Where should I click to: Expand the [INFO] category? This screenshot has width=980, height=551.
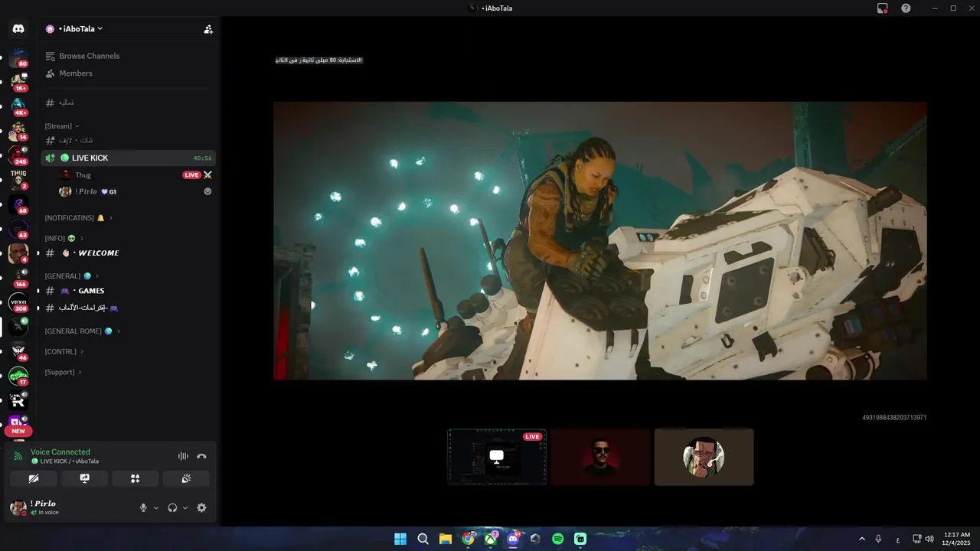click(x=64, y=238)
